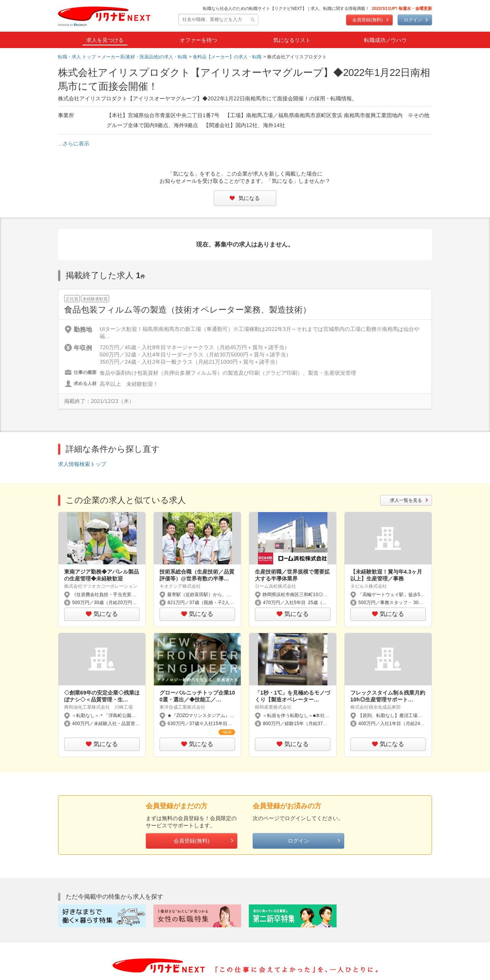The width and height of the screenshot is (490, 980).
Task: Click the search field for company or job type
Action: coord(218,19)
